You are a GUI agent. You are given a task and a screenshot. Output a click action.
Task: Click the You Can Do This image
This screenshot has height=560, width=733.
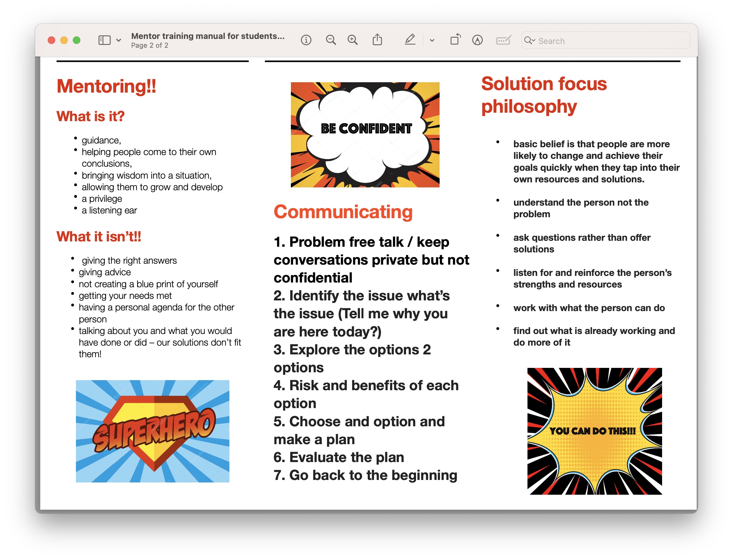point(594,431)
